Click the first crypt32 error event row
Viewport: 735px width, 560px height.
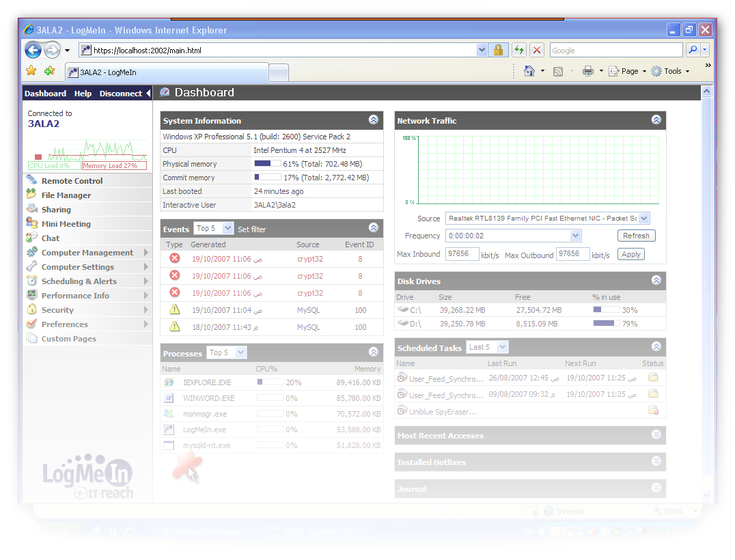tap(272, 259)
